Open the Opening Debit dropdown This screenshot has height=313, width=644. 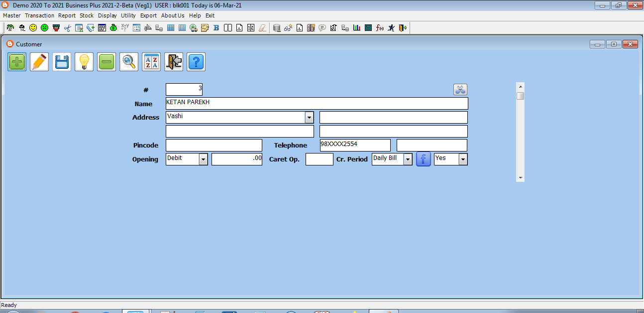pyautogui.click(x=203, y=159)
